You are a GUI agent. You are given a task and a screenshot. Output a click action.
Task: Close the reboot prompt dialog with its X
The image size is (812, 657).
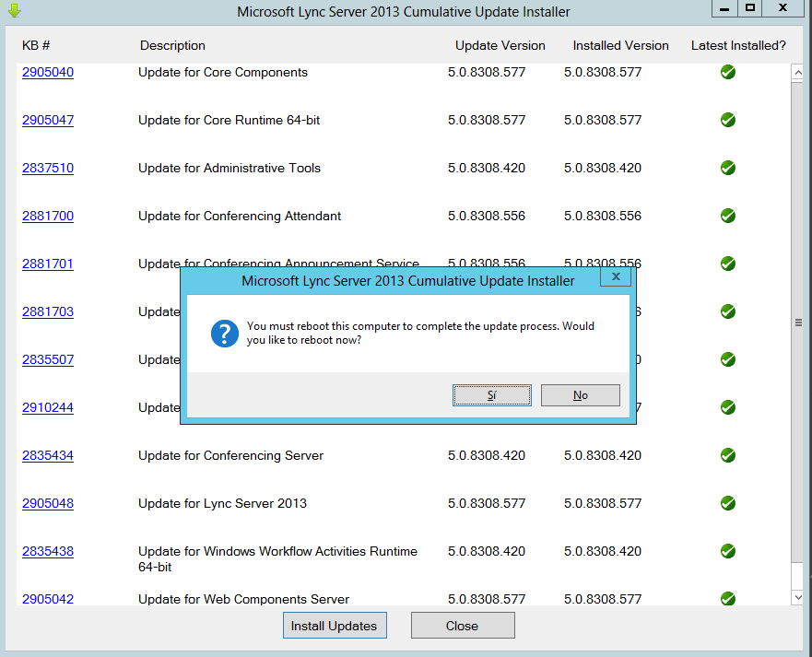pos(616,276)
